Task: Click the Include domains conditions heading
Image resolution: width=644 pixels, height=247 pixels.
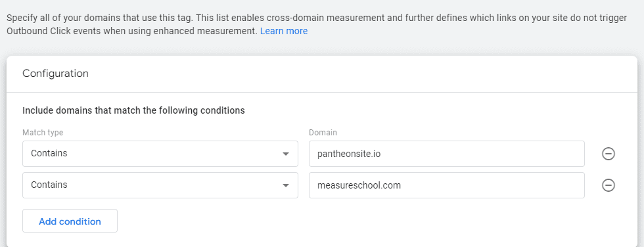Action: (x=133, y=111)
